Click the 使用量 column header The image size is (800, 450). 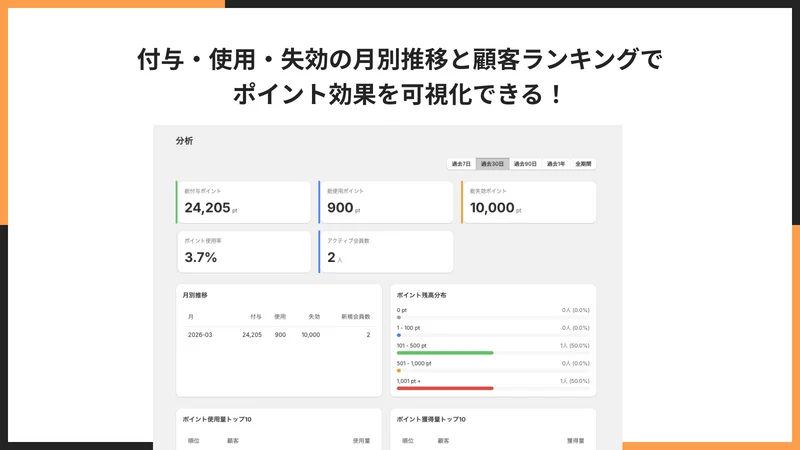point(361,441)
